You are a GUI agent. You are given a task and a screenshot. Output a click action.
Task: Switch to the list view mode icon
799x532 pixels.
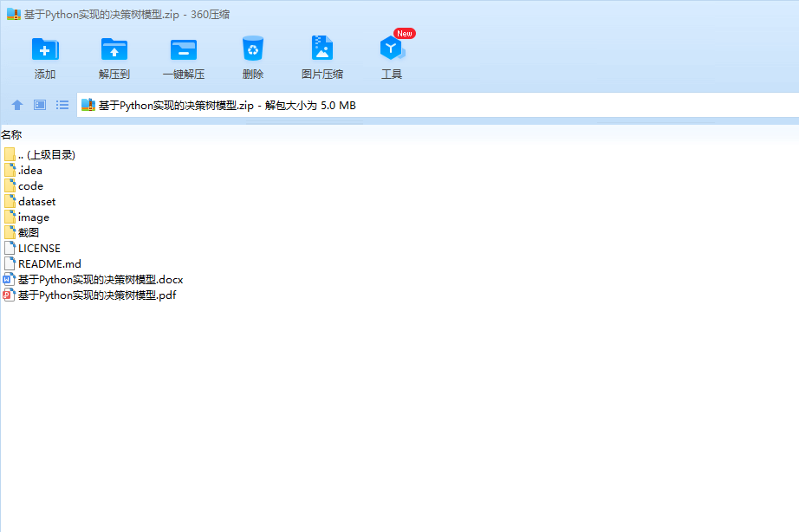pyautogui.click(x=62, y=105)
